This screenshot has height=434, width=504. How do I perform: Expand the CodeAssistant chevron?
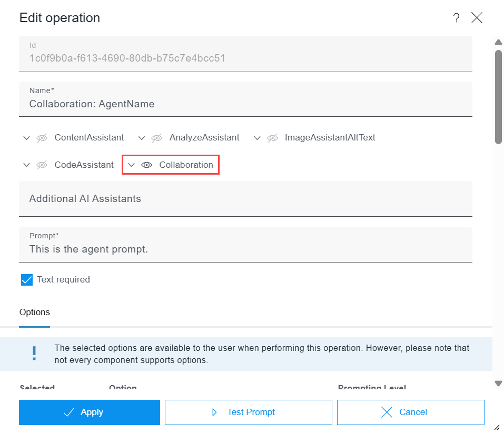pos(27,165)
